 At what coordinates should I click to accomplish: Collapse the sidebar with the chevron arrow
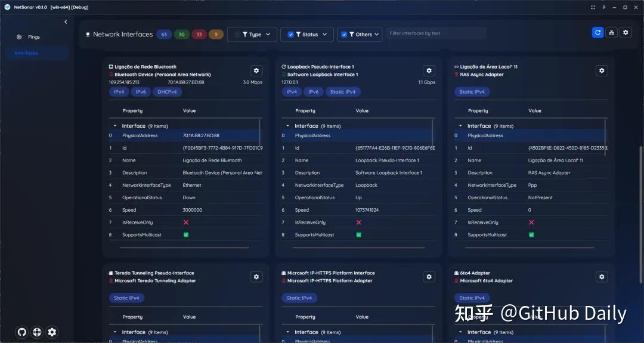click(66, 21)
